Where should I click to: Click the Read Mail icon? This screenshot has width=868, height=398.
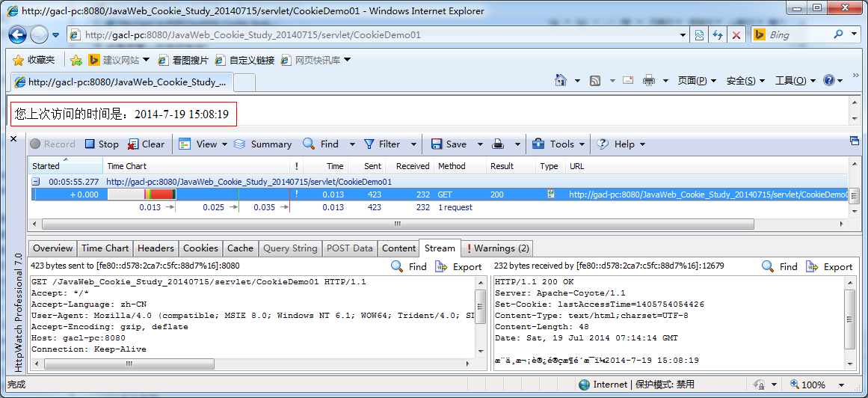628,80
